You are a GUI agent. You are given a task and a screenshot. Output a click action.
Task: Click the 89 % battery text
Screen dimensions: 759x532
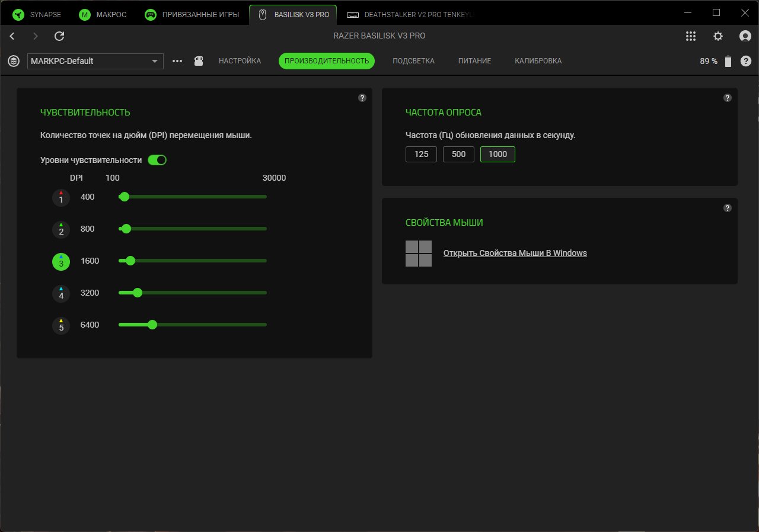click(x=709, y=61)
